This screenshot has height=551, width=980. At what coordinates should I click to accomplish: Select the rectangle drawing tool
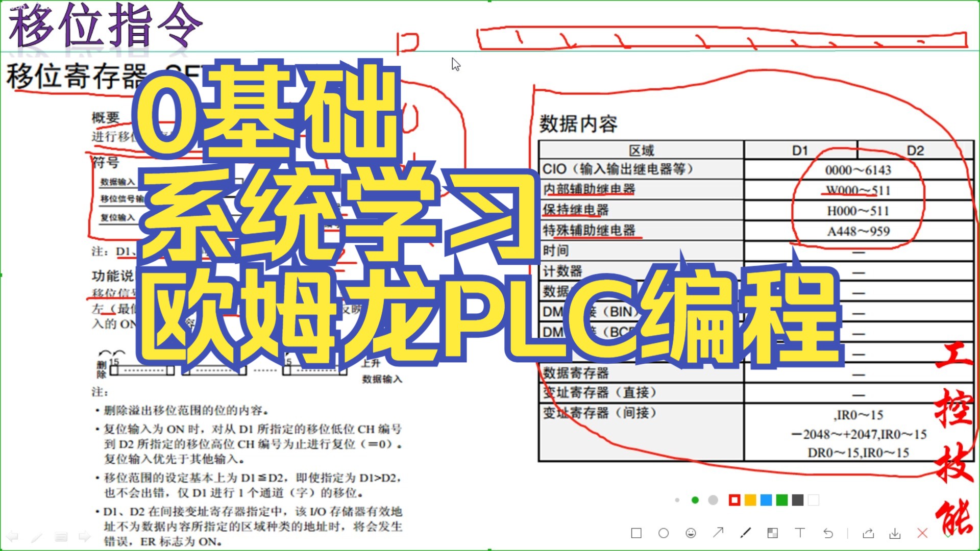tap(636, 533)
